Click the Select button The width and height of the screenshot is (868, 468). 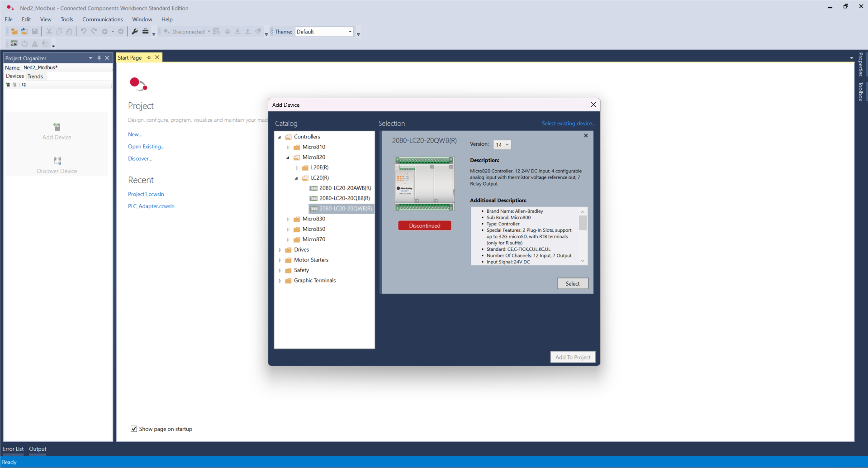point(572,284)
